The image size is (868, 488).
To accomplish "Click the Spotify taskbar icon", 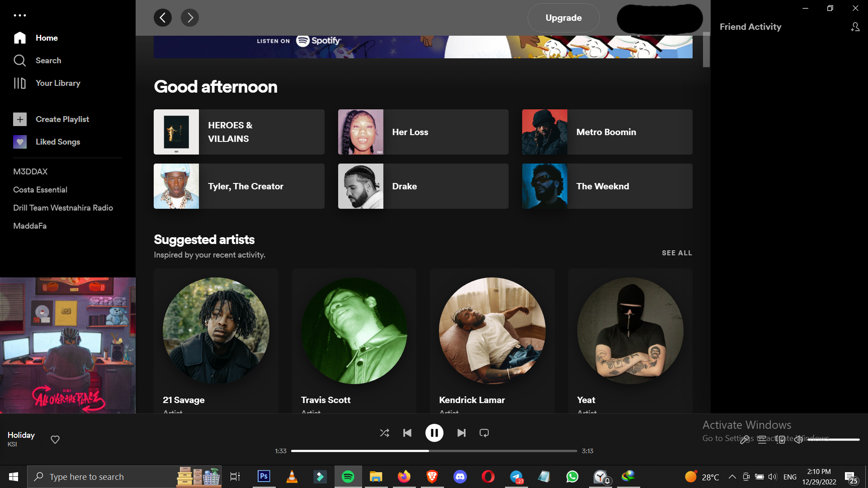I will pos(348,477).
